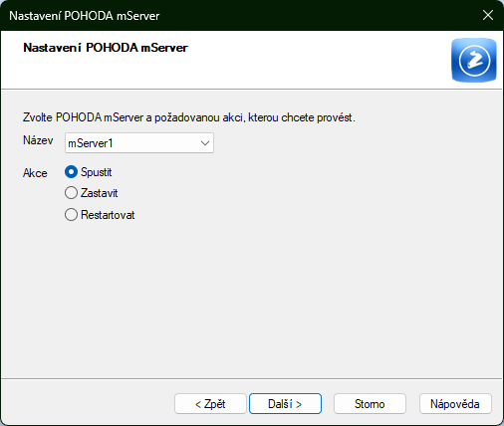Open the mServer1 combo box
The image size is (504, 426).
pos(139,143)
